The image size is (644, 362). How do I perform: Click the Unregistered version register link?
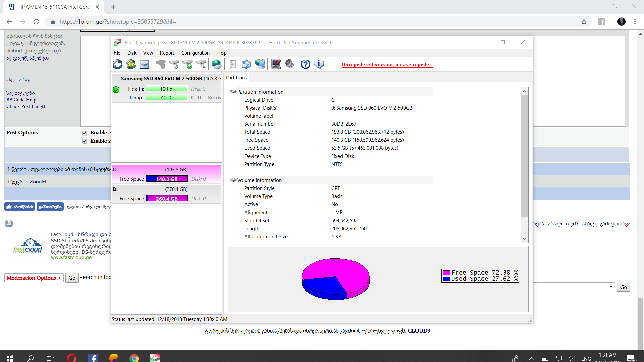[387, 65]
